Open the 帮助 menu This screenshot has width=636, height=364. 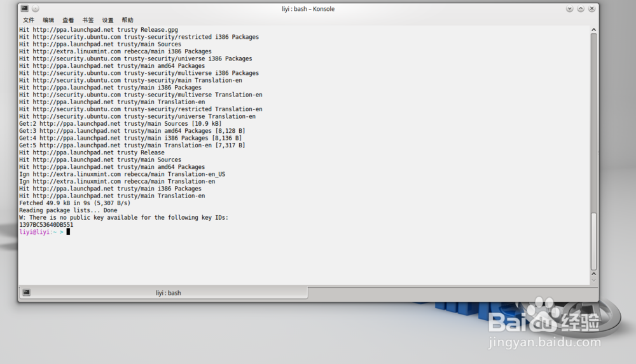(x=127, y=20)
